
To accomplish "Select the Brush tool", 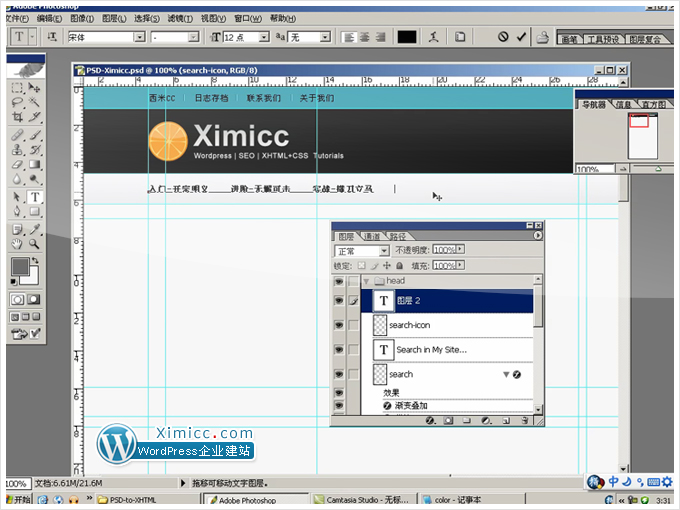I will pos(34,135).
